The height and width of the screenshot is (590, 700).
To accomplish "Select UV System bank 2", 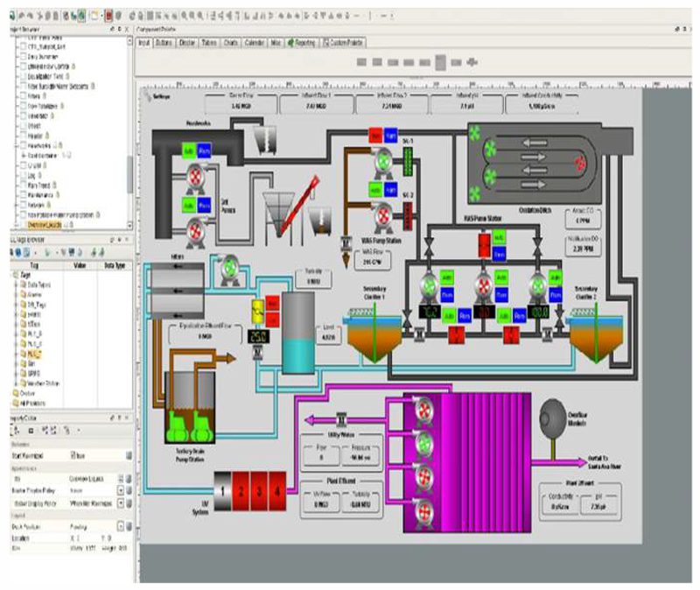I will click(x=241, y=491).
